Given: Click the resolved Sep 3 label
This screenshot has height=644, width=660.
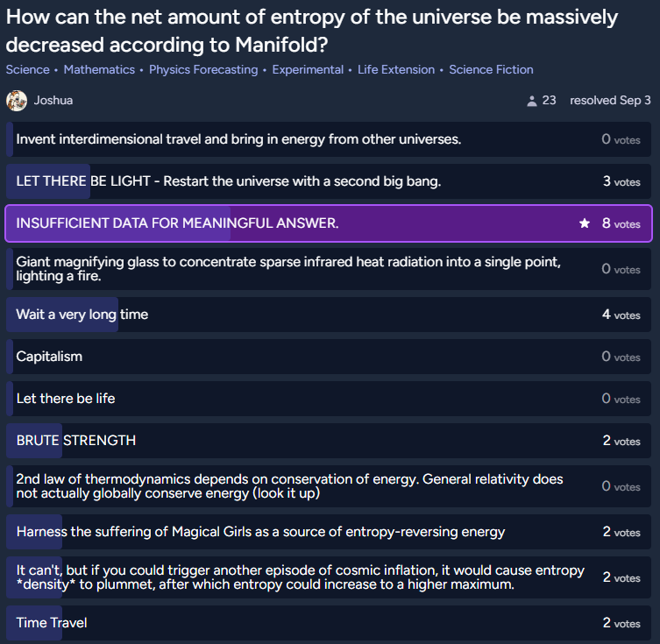Looking at the screenshot, I should click(x=610, y=101).
